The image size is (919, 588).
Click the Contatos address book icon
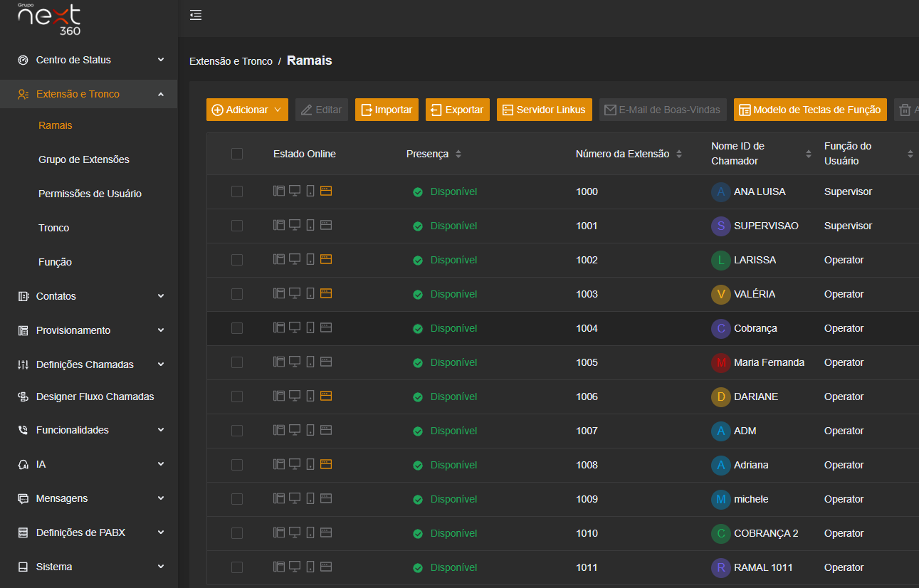click(x=23, y=296)
